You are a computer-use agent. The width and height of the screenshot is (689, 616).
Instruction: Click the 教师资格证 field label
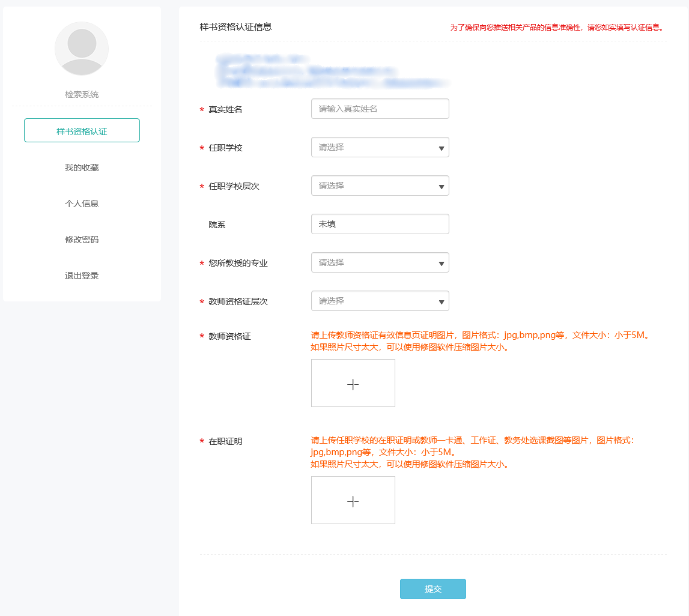229,337
